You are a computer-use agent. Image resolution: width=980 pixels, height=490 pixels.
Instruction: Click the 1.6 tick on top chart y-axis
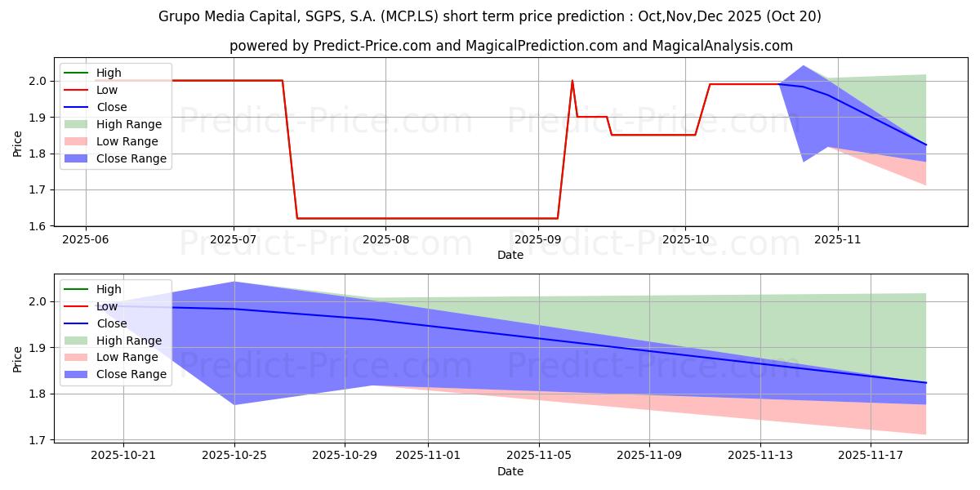(x=42, y=226)
